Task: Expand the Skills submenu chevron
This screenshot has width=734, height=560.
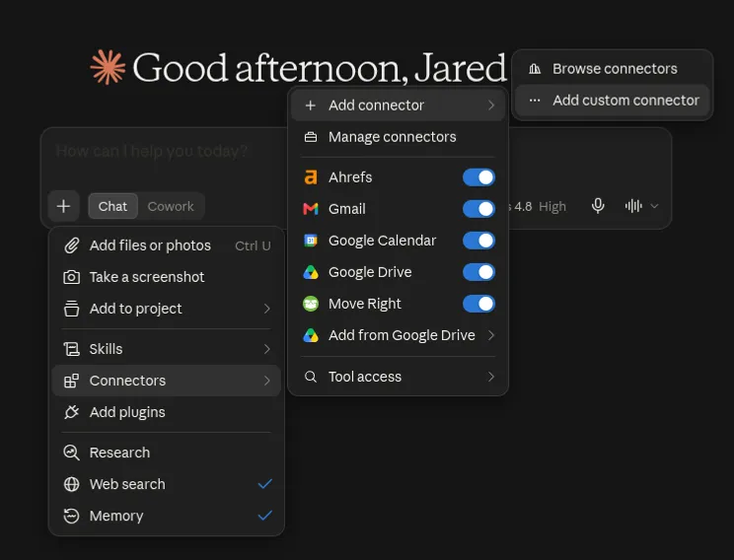Action: (x=266, y=349)
